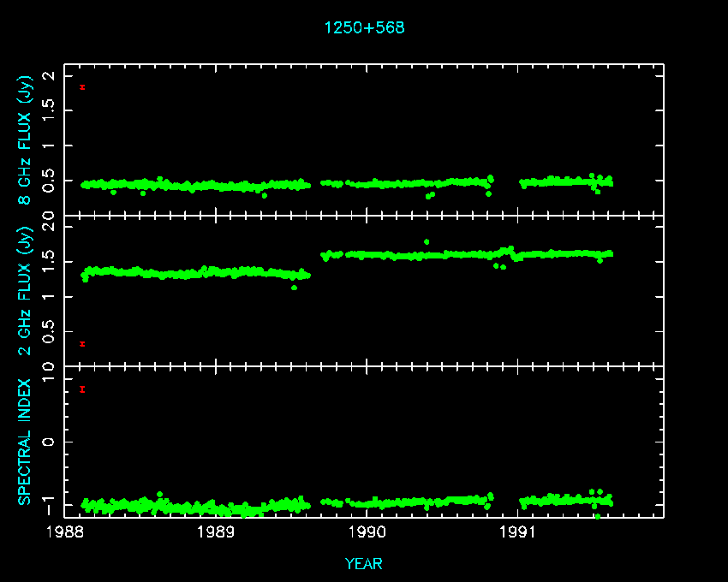
Task: Click the 1988 tick label
Action: pos(65,532)
